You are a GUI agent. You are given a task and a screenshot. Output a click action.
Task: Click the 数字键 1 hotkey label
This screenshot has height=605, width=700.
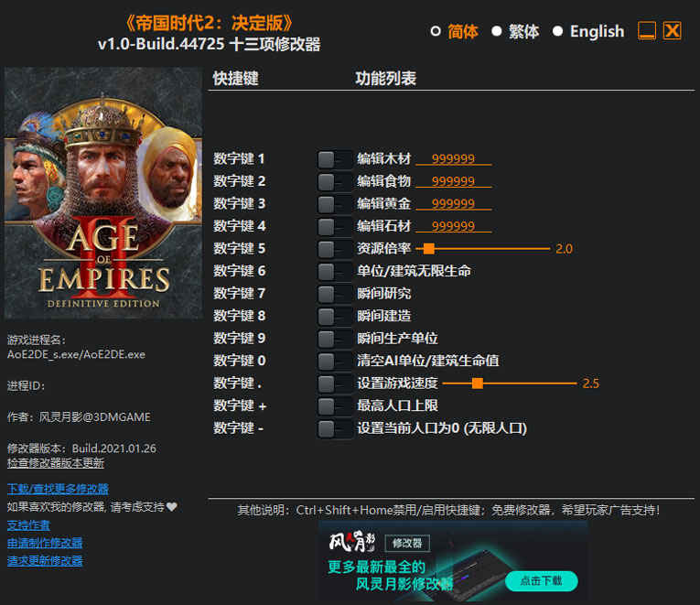(x=239, y=158)
